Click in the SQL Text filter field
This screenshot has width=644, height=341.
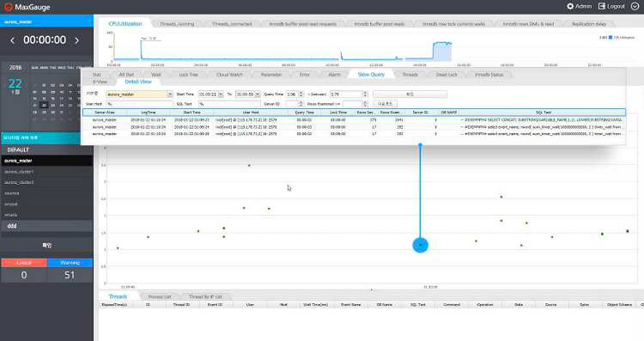coord(229,104)
